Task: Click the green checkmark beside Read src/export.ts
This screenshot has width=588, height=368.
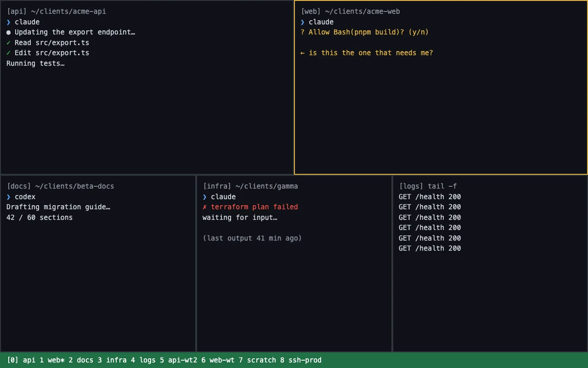Action: coord(8,43)
